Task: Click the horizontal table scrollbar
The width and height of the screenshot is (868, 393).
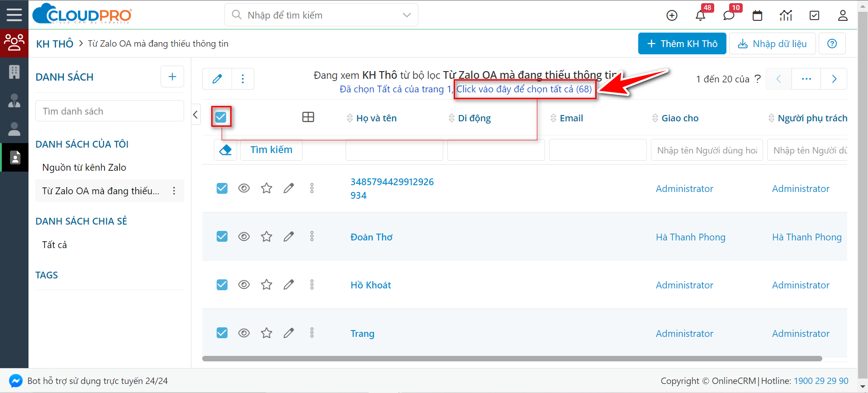Action: 512,359
